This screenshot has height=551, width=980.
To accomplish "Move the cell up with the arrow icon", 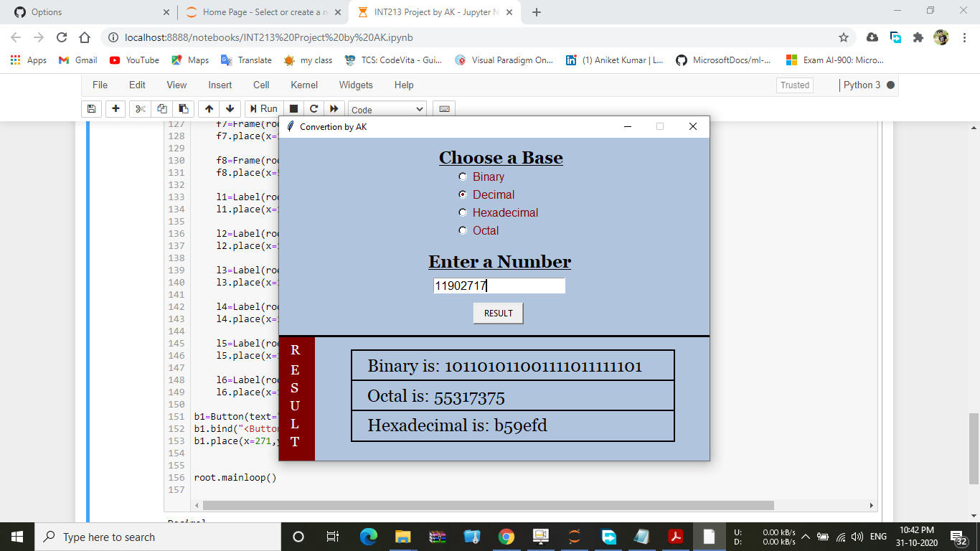I will pyautogui.click(x=209, y=109).
